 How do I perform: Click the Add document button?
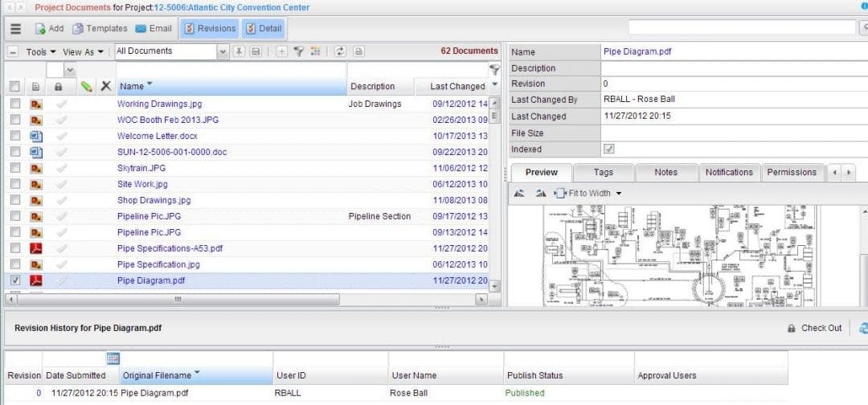click(x=49, y=28)
